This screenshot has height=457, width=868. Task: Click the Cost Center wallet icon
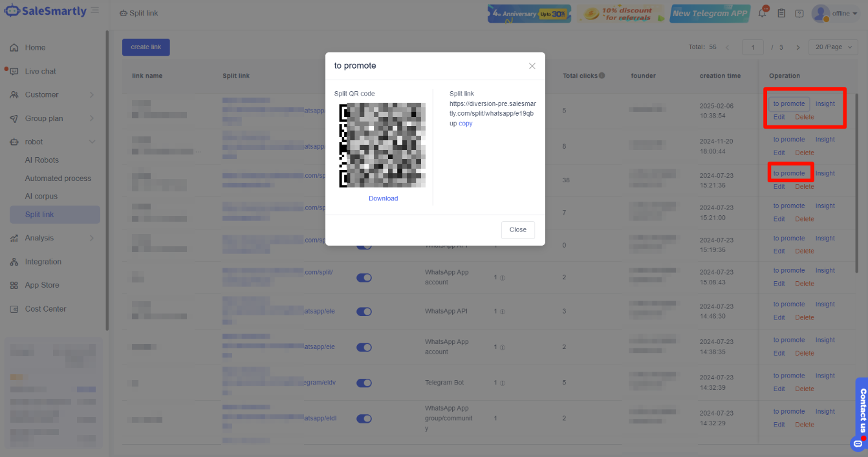[x=14, y=309]
